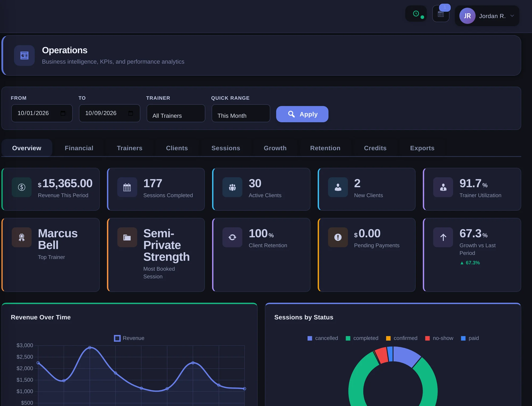532x406 pixels.
Task: Expand the Jordan R. account menu chevron
Action: [512, 16]
